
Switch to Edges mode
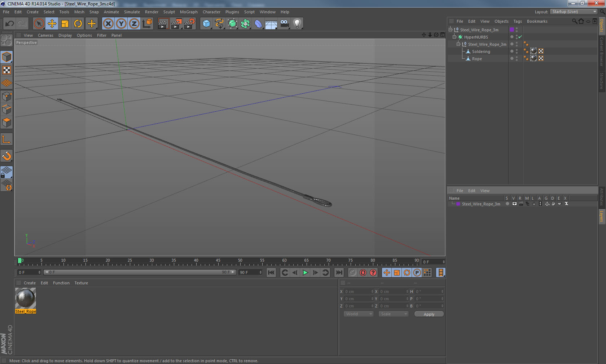6,110
